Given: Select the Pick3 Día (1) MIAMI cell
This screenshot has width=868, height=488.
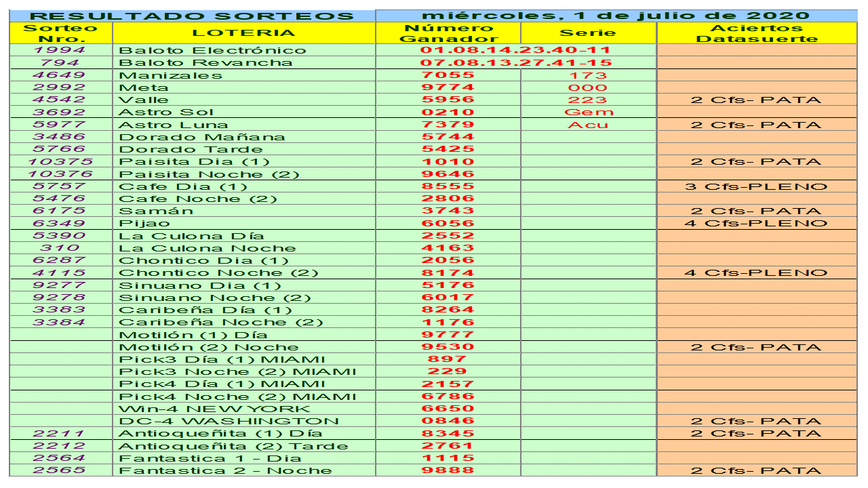Looking at the screenshot, I should [x=244, y=359].
